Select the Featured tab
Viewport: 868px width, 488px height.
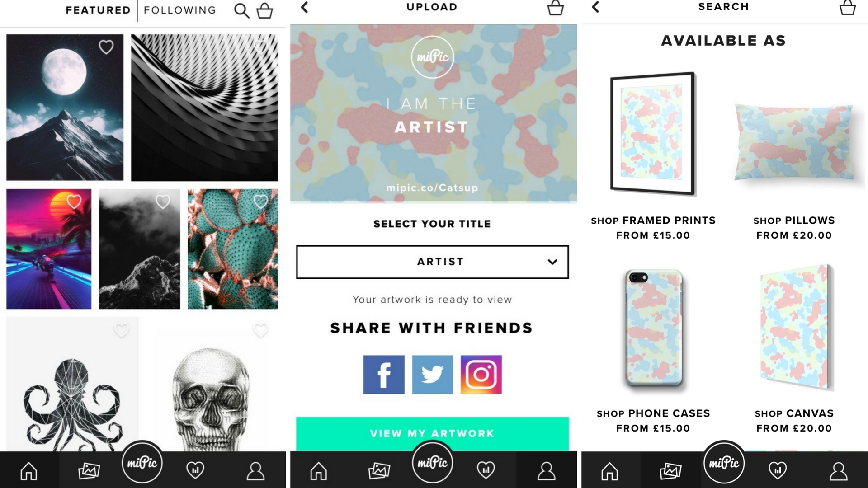pos(98,10)
